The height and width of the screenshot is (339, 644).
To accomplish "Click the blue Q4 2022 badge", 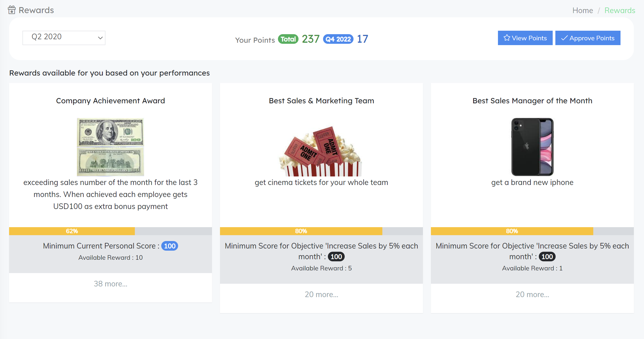I will pyautogui.click(x=338, y=39).
